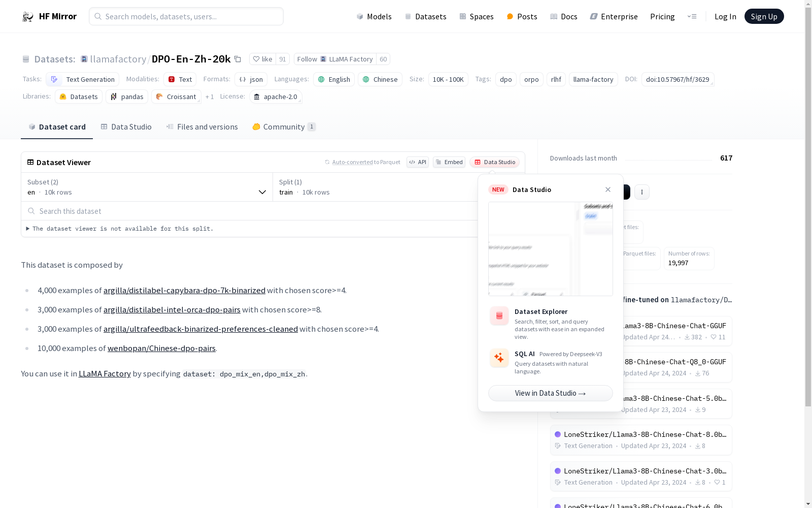
Task: Go to Spaces in the top navigation
Action: tap(476, 16)
